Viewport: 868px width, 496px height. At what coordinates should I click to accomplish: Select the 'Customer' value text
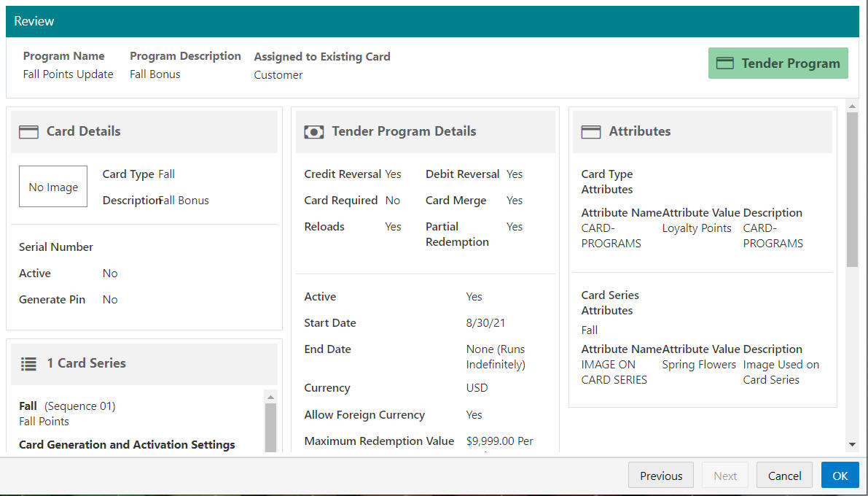coord(278,75)
